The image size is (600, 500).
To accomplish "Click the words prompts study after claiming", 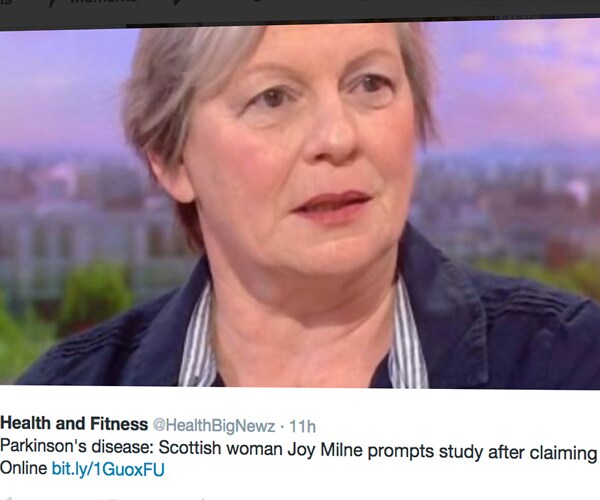I will click(483, 452).
